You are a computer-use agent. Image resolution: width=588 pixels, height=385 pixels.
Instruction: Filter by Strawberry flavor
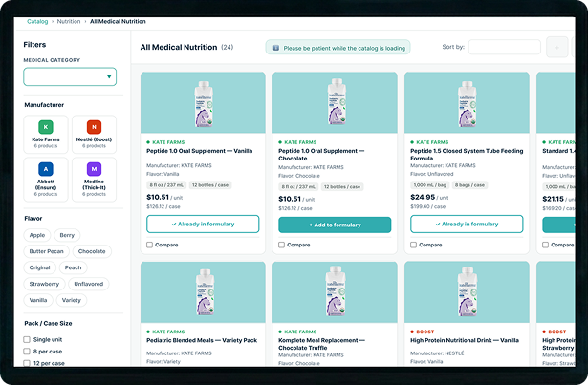[44, 284]
